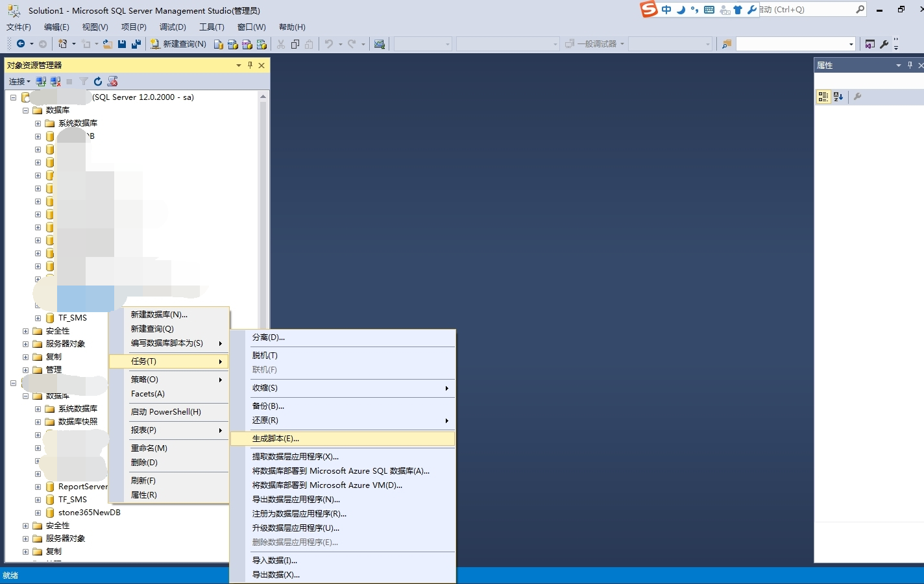Open the 视图(V) menu
924x584 pixels.
[95, 27]
